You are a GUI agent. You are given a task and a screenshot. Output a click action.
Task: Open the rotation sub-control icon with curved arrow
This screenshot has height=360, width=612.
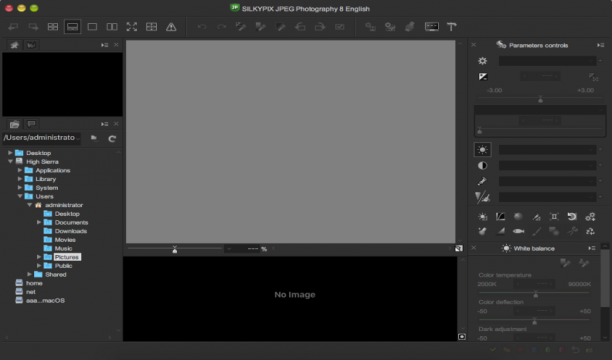click(x=572, y=216)
